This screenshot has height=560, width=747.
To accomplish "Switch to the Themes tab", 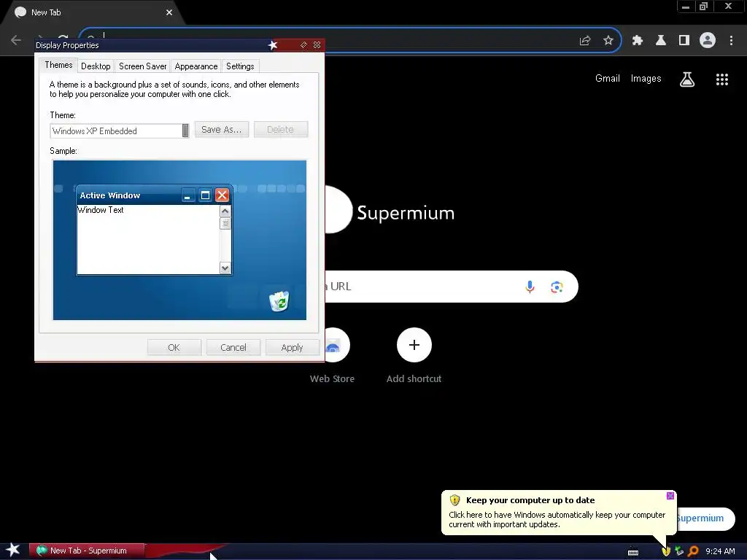I will [x=58, y=65].
